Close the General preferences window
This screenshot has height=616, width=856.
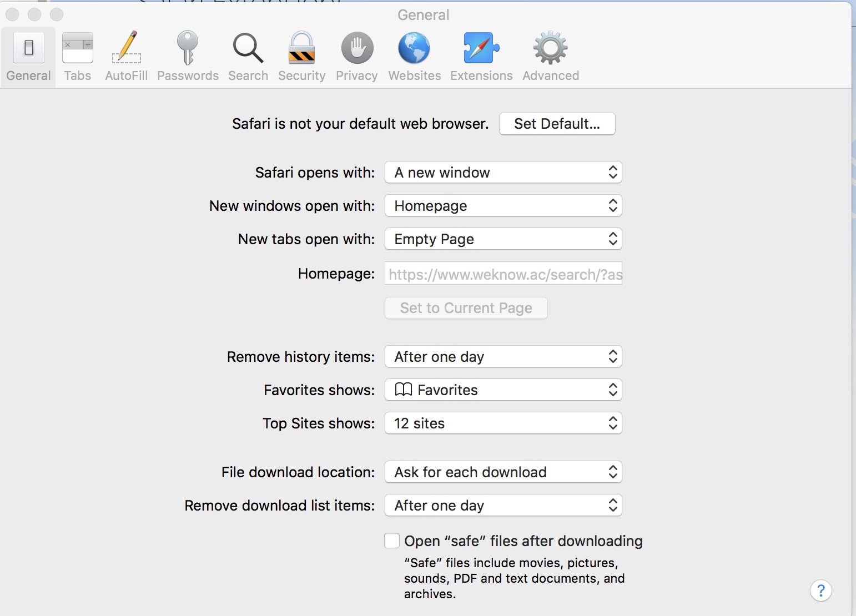(x=12, y=14)
